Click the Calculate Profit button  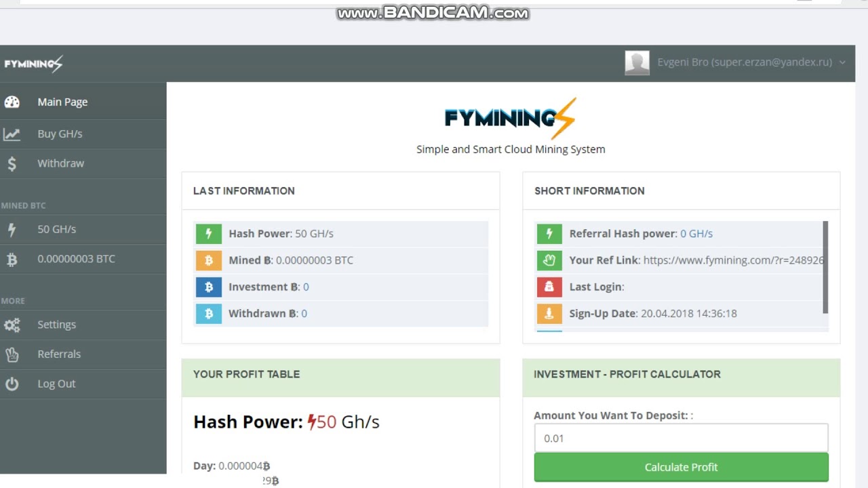tap(681, 467)
